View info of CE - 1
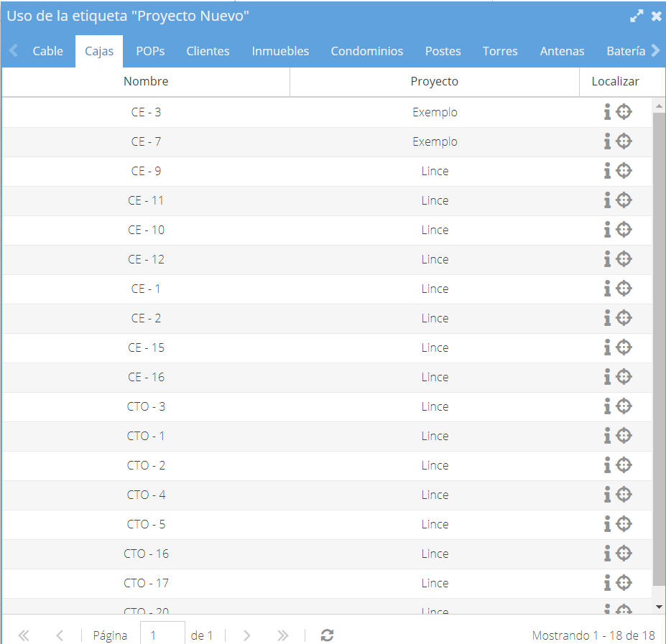 point(607,289)
